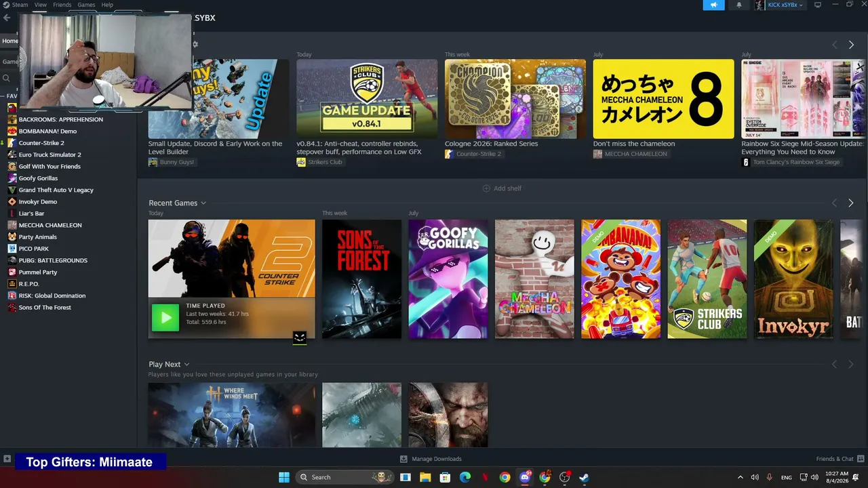The height and width of the screenshot is (488, 868).
Task: Open the MECCHA CHAMELEON recent game cover
Action: 534,279
